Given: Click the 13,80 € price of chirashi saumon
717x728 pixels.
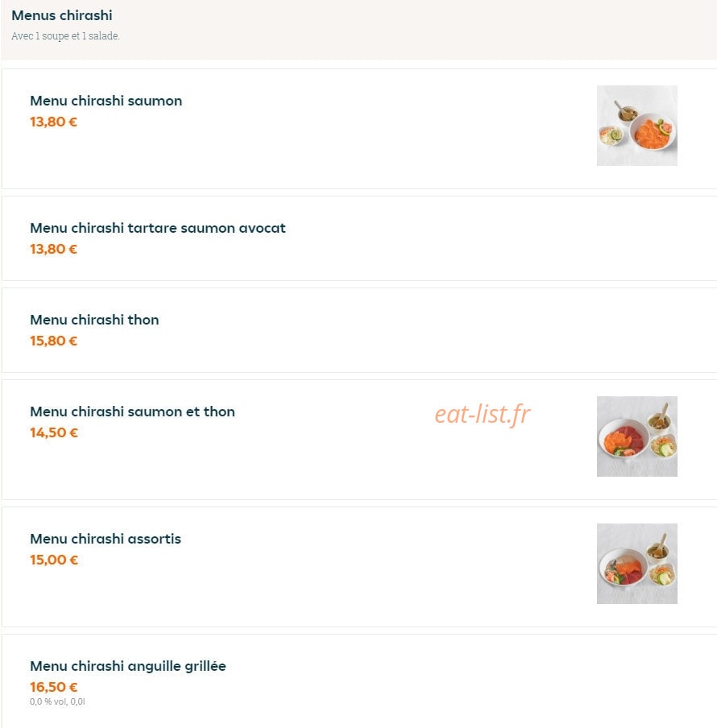Looking at the screenshot, I should coord(53,122).
